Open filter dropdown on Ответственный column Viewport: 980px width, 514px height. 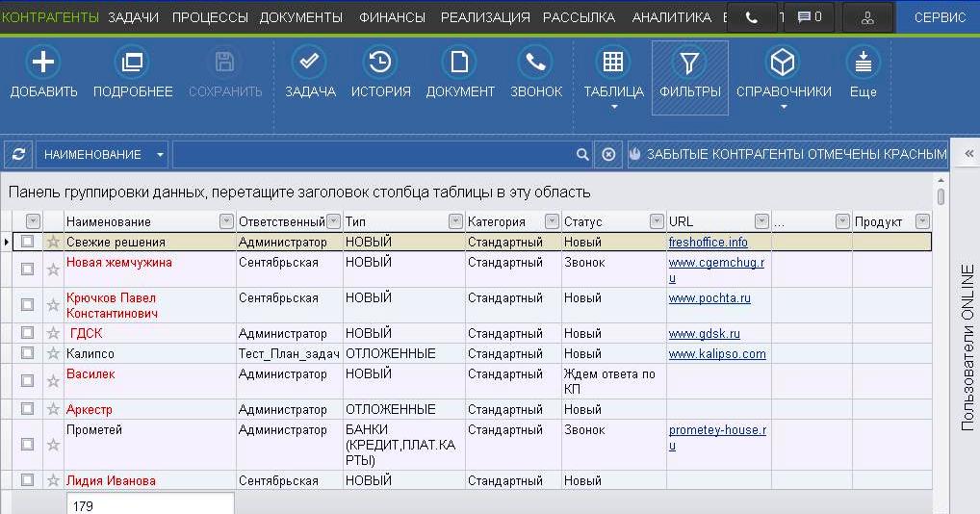(x=334, y=221)
